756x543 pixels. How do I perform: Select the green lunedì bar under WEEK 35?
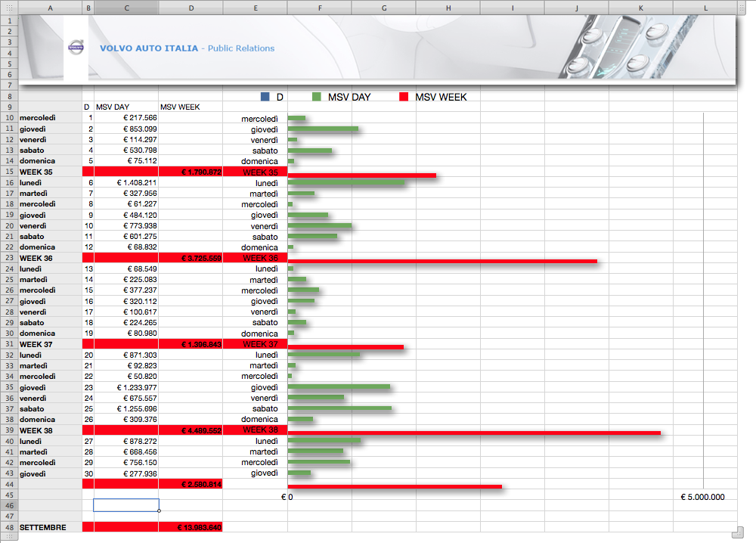click(x=346, y=183)
